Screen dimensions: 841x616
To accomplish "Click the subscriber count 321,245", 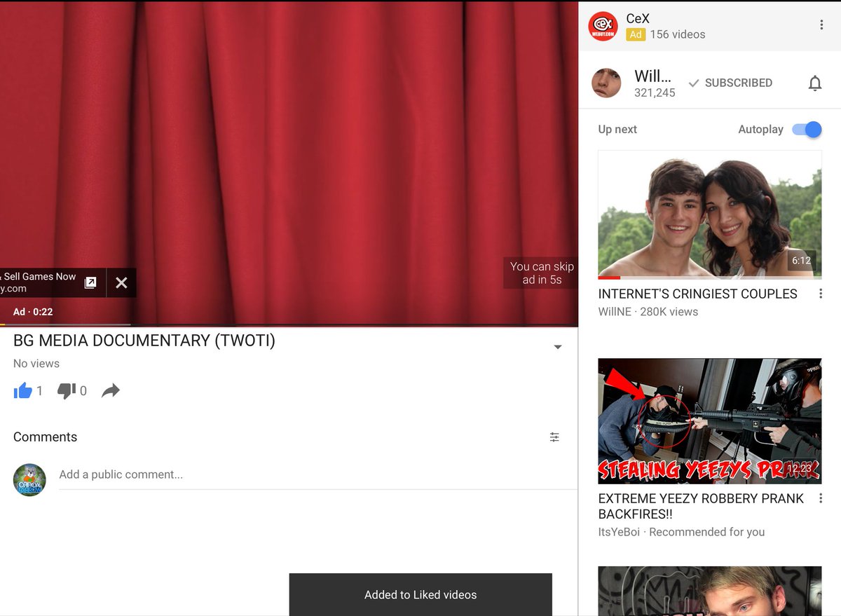I will 655,93.
